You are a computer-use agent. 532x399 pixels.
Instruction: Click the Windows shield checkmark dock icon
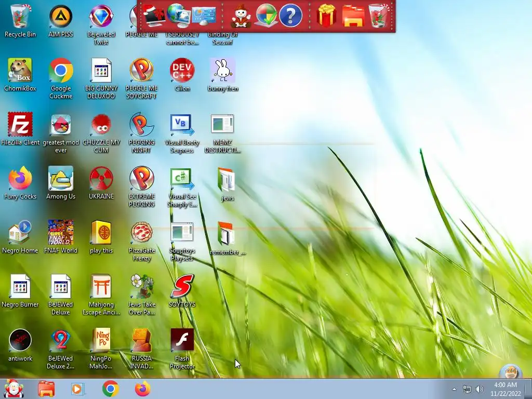point(267,15)
